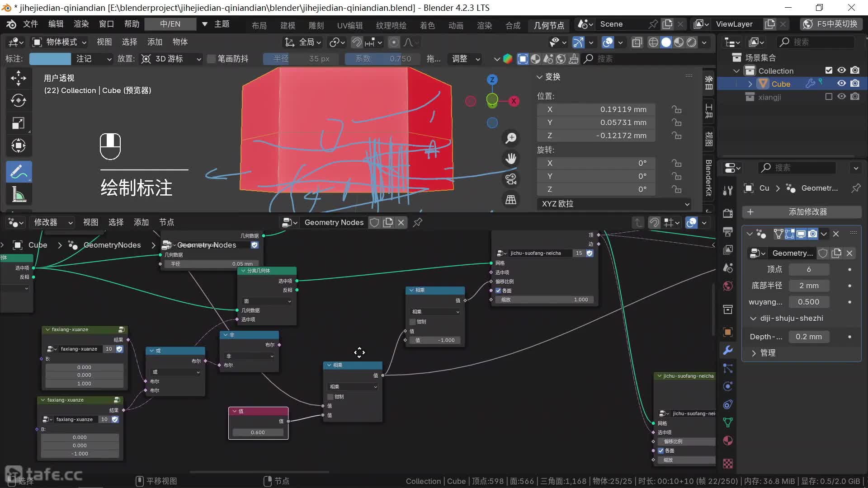Select the Measure ruler tool
This screenshot has width=868, height=488.
[18, 195]
